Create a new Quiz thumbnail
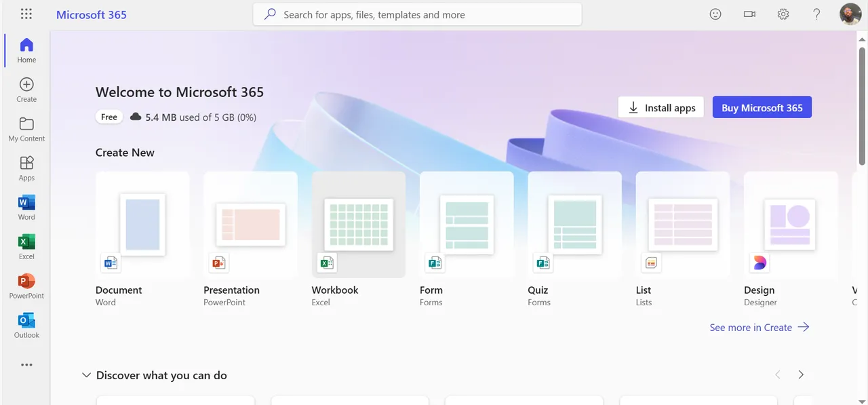Viewport: 868px width, 405px height. pyautogui.click(x=574, y=225)
